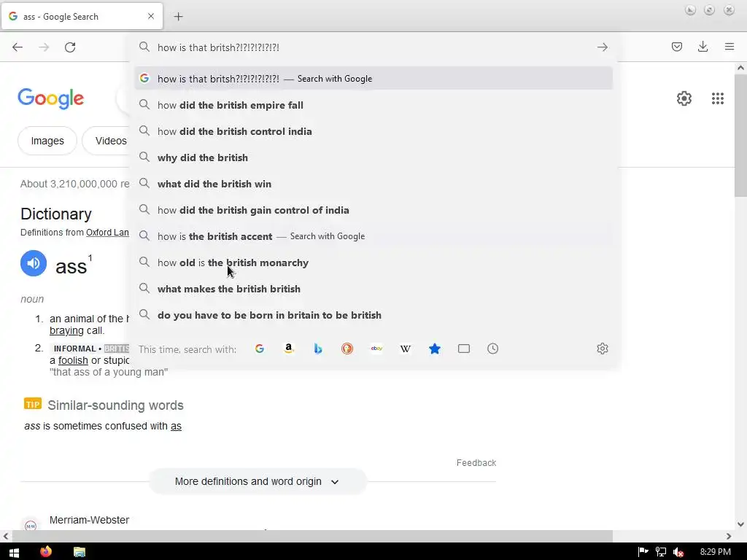747x560 pixels.
Task: Open search settings gear in dropdown
Action: pyautogui.click(x=602, y=349)
